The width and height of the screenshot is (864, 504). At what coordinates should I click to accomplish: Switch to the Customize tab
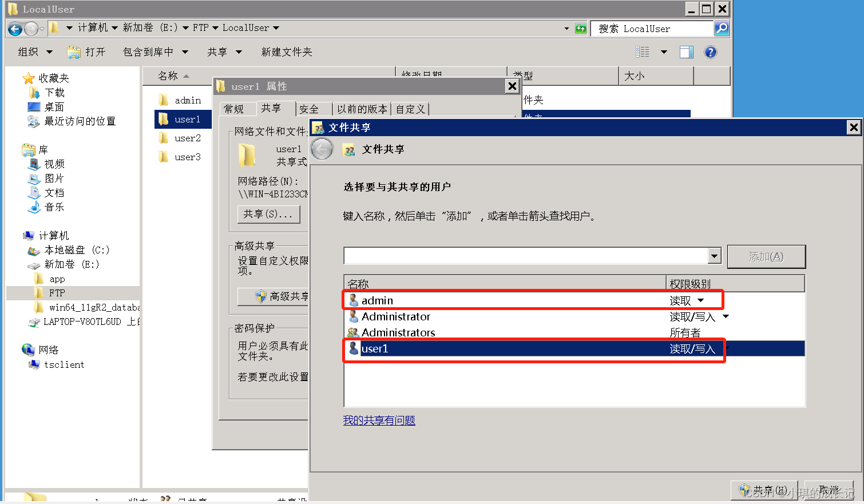pyautogui.click(x=411, y=109)
